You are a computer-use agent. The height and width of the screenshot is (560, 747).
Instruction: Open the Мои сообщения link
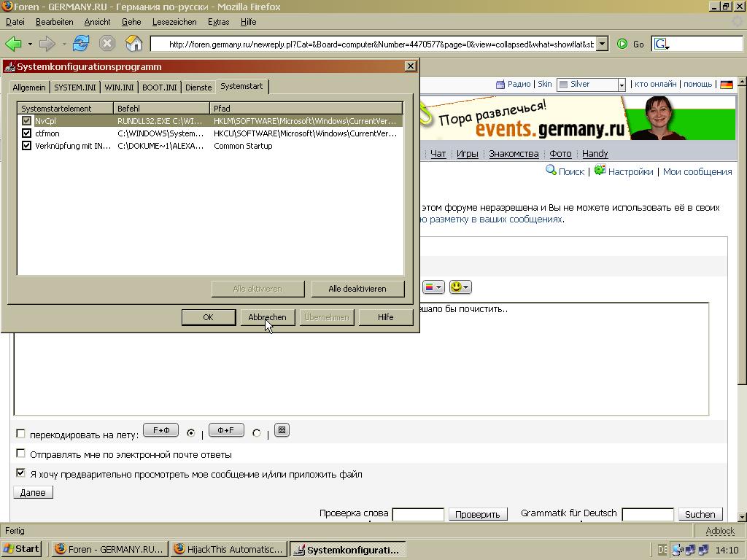pos(697,171)
